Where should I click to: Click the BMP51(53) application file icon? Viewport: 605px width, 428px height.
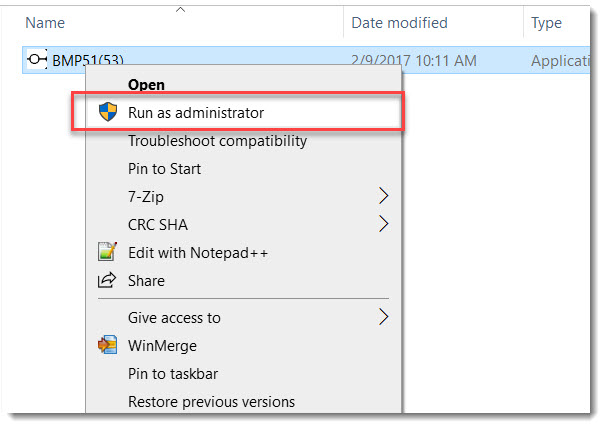37,59
